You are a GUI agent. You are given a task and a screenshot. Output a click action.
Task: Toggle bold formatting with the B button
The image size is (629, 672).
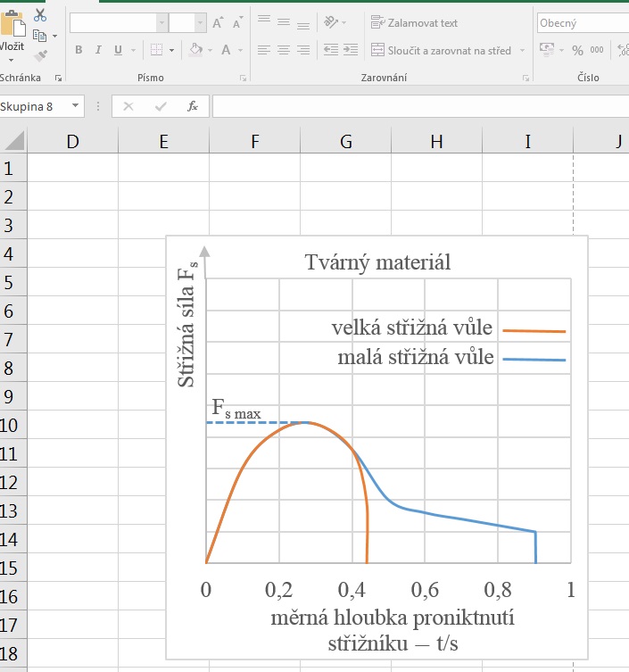click(x=79, y=50)
